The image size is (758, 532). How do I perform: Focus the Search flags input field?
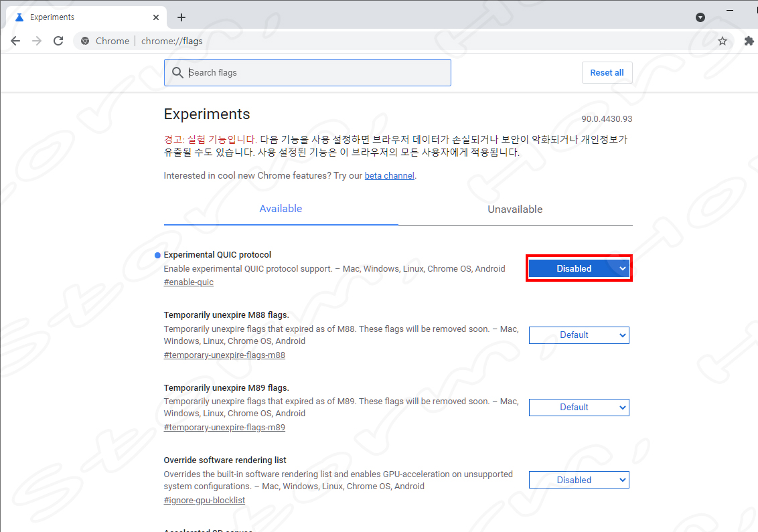click(x=307, y=72)
